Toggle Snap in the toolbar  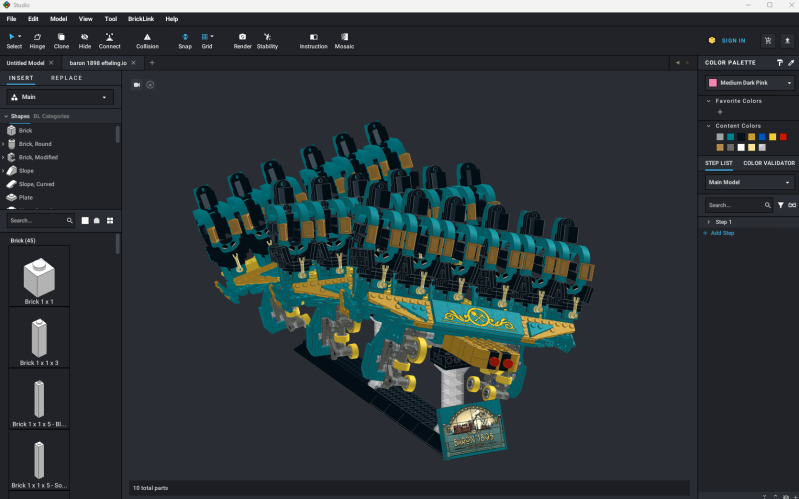click(x=185, y=40)
